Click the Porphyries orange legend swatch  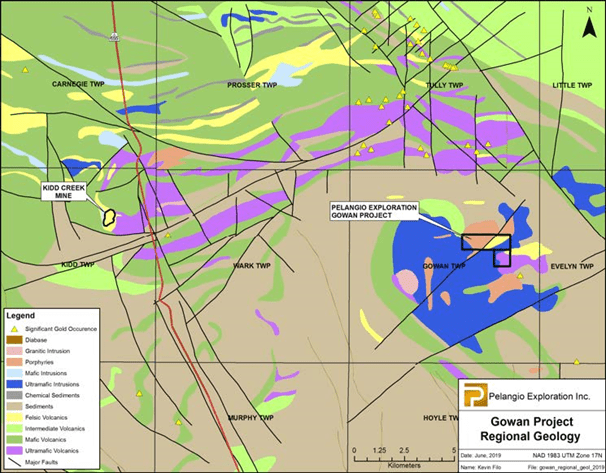pos(14,362)
